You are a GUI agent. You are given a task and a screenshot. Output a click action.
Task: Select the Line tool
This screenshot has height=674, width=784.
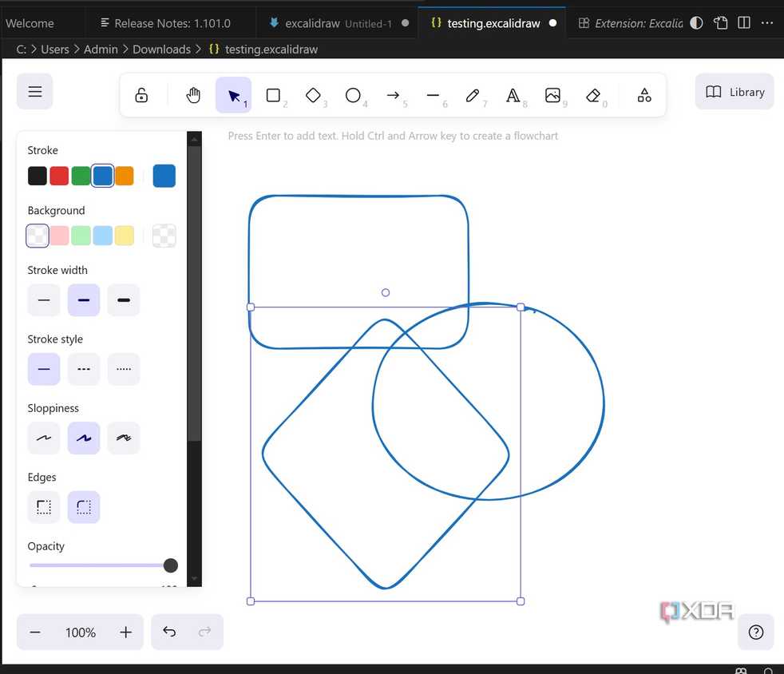433,95
